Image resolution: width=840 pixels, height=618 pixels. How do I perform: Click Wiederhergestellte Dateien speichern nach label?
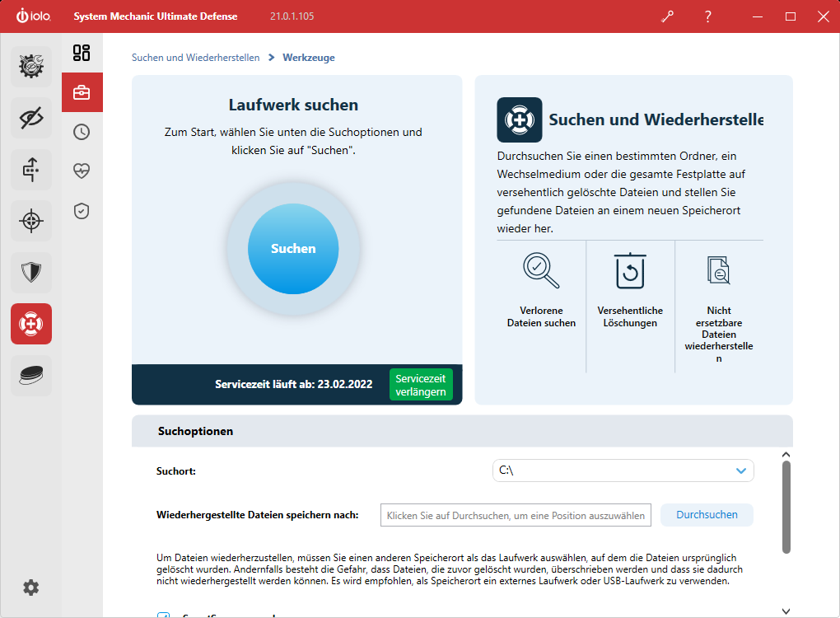(x=257, y=515)
